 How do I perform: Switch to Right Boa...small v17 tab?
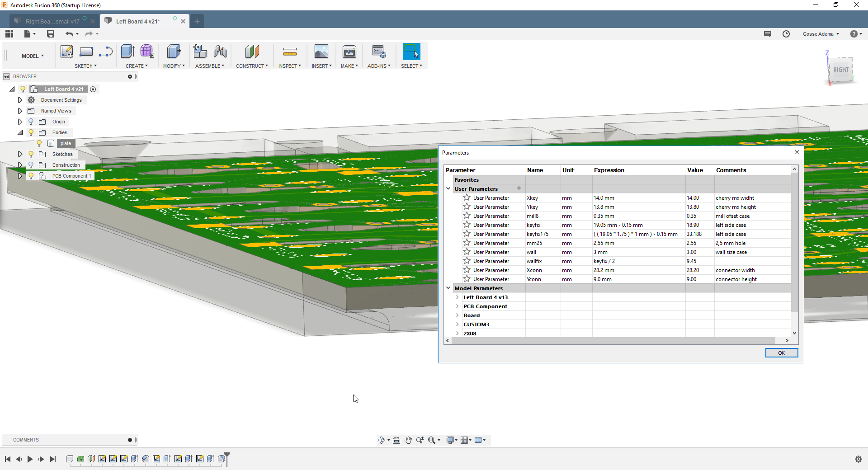(x=52, y=21)
